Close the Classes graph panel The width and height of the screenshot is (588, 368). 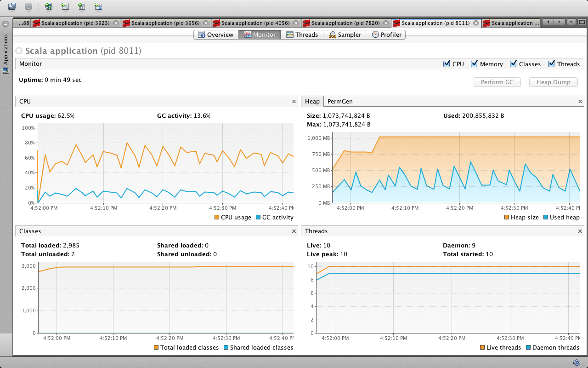tap(294, 231)
